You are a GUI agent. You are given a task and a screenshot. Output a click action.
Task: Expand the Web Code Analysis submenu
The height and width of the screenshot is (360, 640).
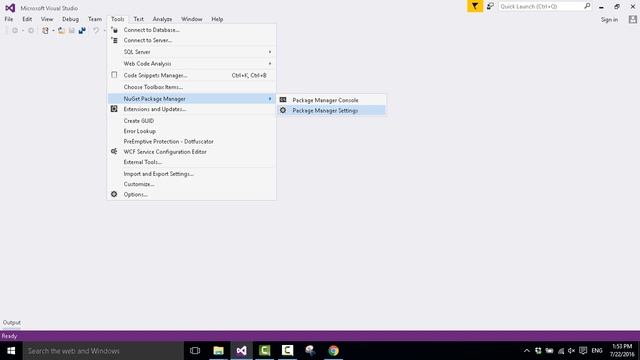point(191,64)
